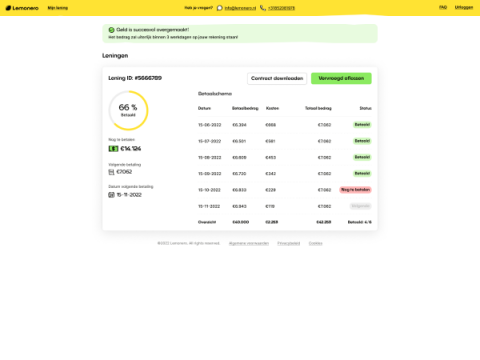This screenshot has width=480, height=360.
Task: Open the Mijn lening menu item
Action: click(58, 8)
